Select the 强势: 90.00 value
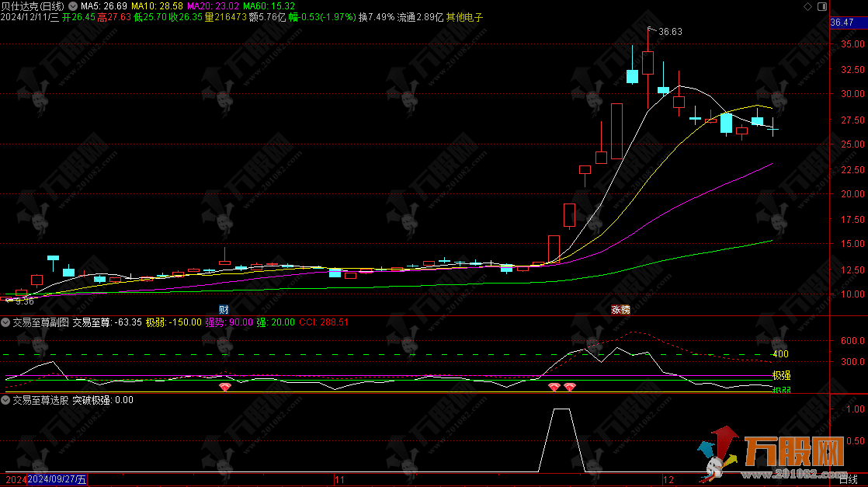The height and width of the screenshot is (487, 868). tap(229, 322)
